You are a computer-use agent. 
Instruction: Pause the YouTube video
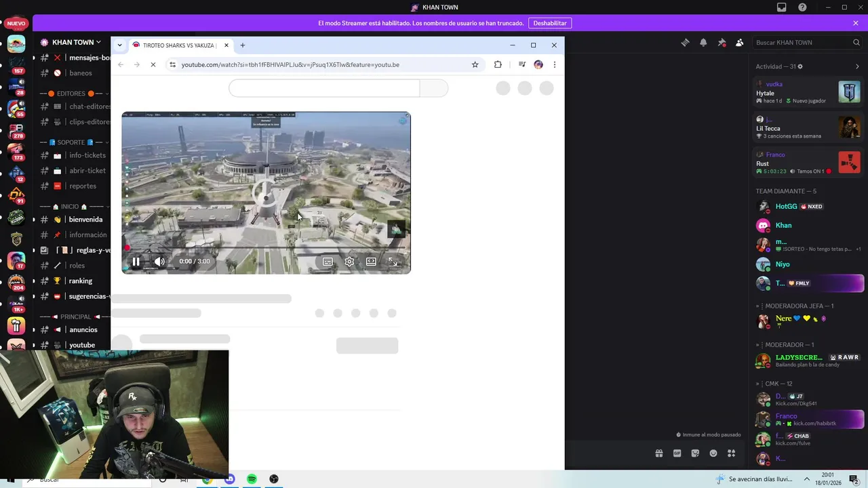click(136, 261)
